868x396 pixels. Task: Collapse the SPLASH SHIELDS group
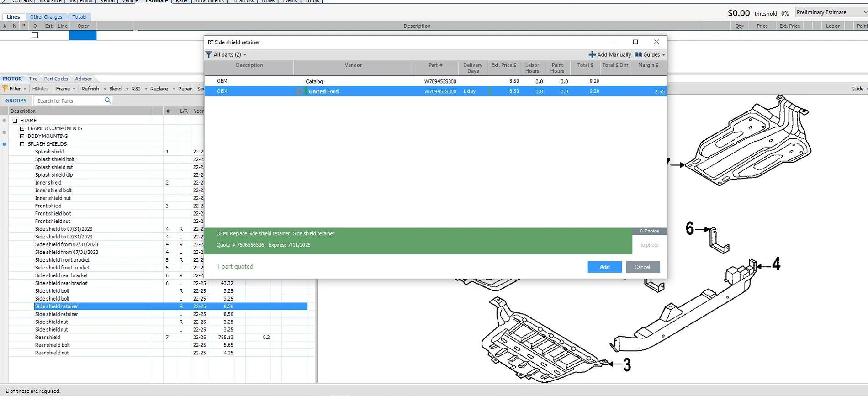tap(22, 144)
